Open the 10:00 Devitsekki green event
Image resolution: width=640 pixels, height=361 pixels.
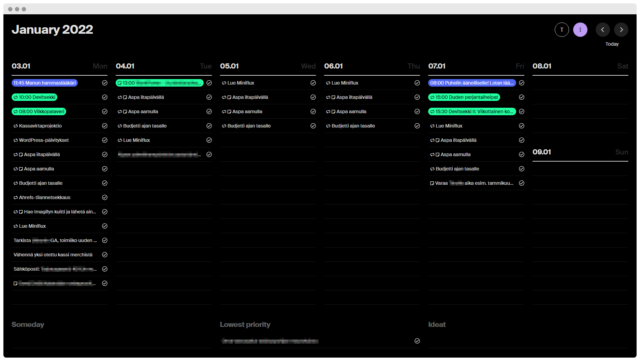[x=34, y=97]
